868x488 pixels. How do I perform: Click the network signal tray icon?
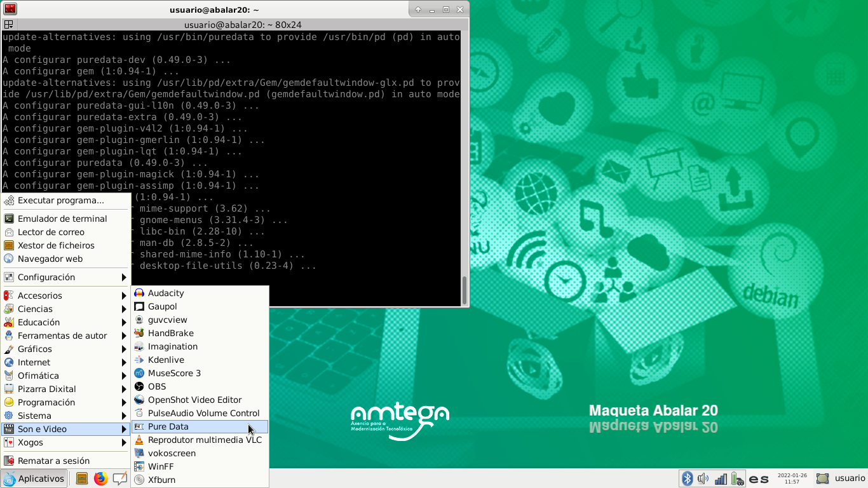(x=720, y=478)
